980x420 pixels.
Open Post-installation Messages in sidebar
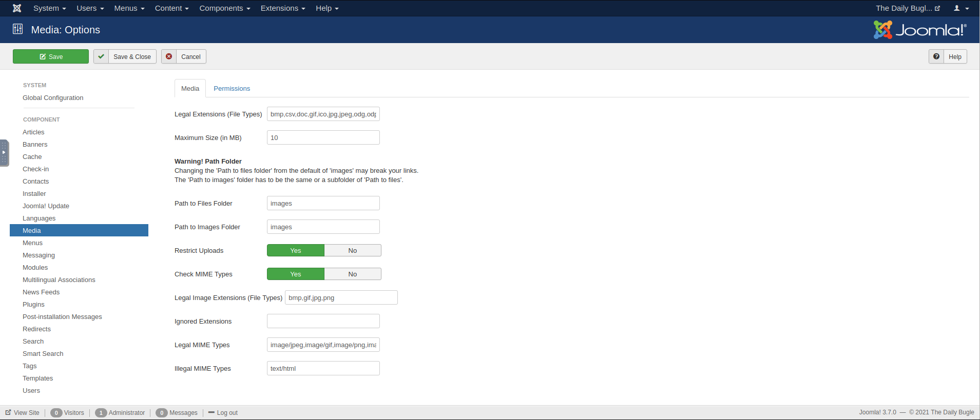click(x=62, y=316)
